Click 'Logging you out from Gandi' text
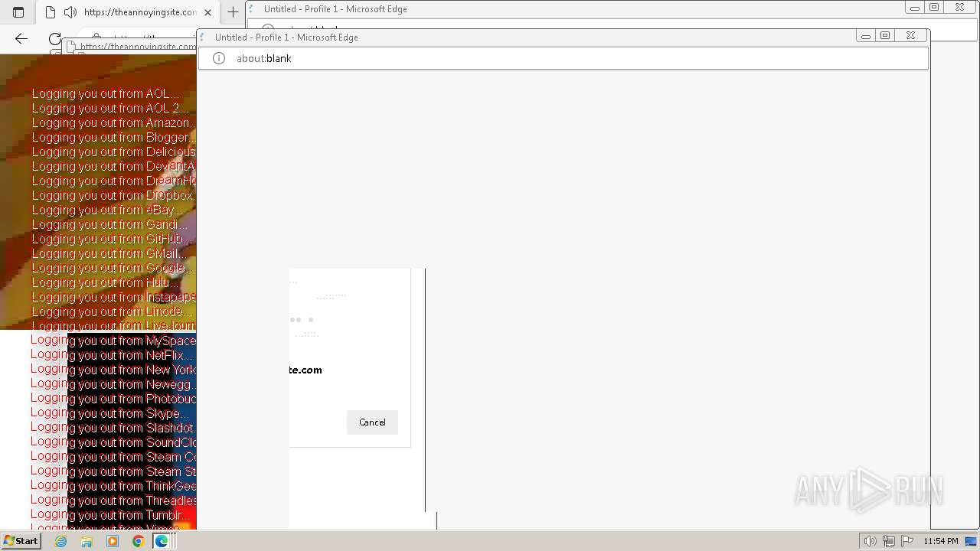980x551 pixels. pyautogui.click(x=109, y=224)
